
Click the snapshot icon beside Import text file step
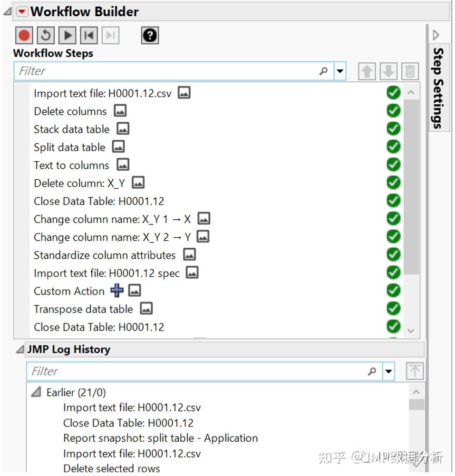(x=184, y=92)
